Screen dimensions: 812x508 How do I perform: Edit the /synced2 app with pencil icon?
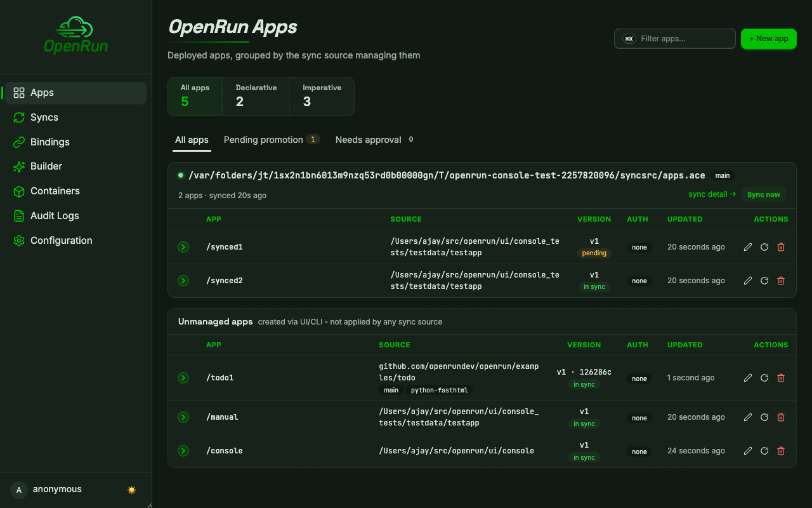coord(748,281)
